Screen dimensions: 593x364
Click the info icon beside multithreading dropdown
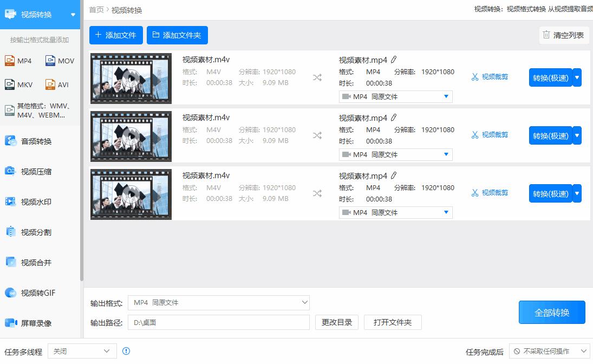(x=126, y=351)
